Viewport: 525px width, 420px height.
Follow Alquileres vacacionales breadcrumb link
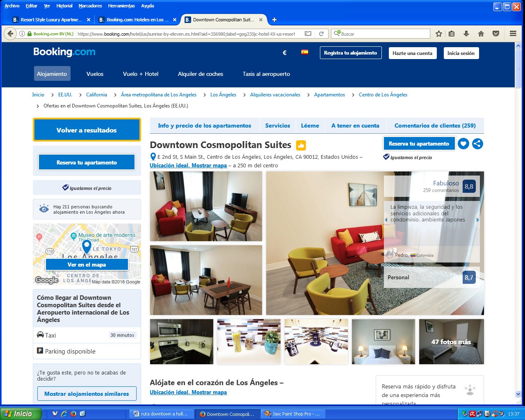[275, 95]
